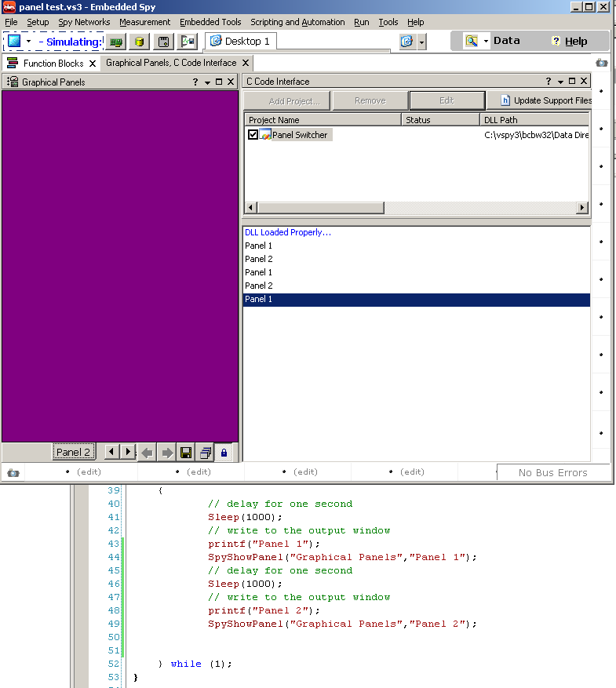
Task: Click the horizontal scrollbar in the project list
Action: coord(321,208)
